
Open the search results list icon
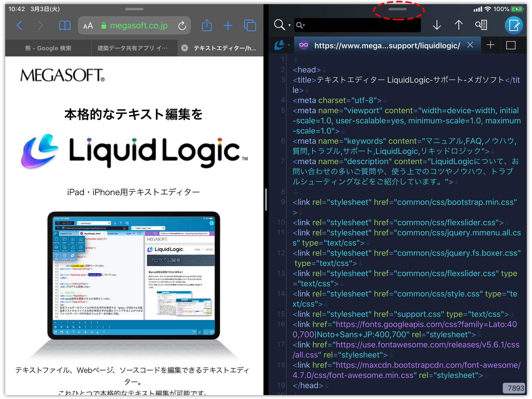pos(481,25)
